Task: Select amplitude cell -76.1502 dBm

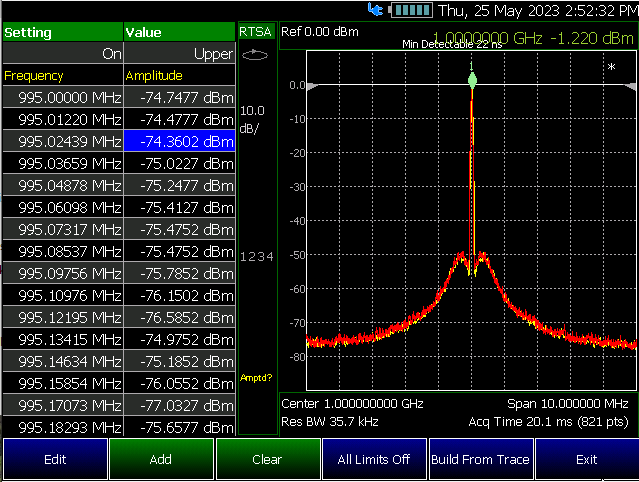Action: point(180,295)
